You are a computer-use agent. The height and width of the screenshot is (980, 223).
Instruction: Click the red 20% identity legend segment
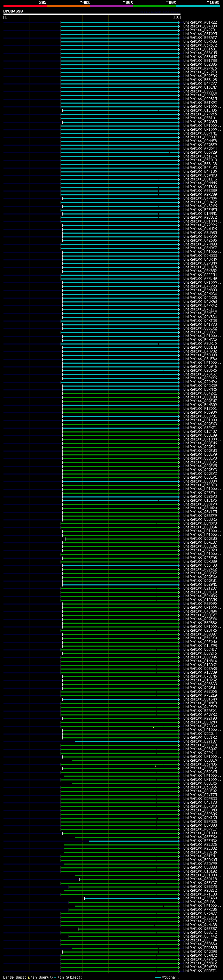pyautogui.click(x=25, y=6)
